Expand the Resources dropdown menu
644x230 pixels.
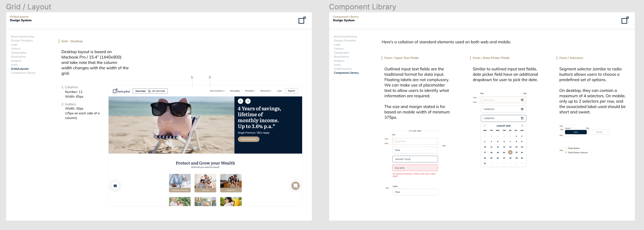pyautogui.click(x=265, y=91)
